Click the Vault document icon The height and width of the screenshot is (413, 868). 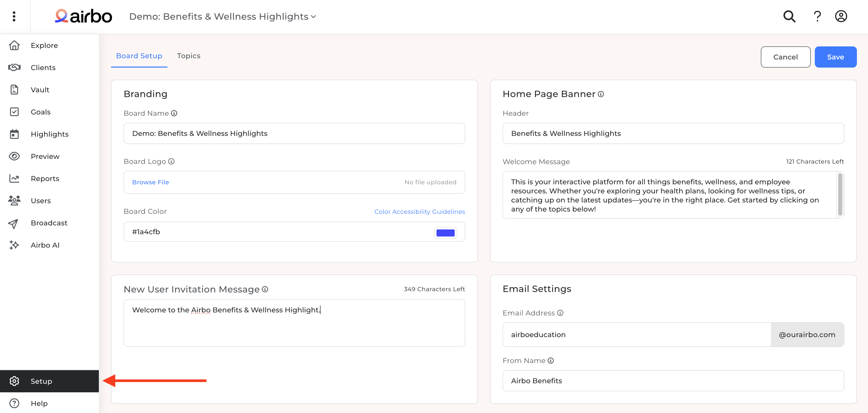14,90
